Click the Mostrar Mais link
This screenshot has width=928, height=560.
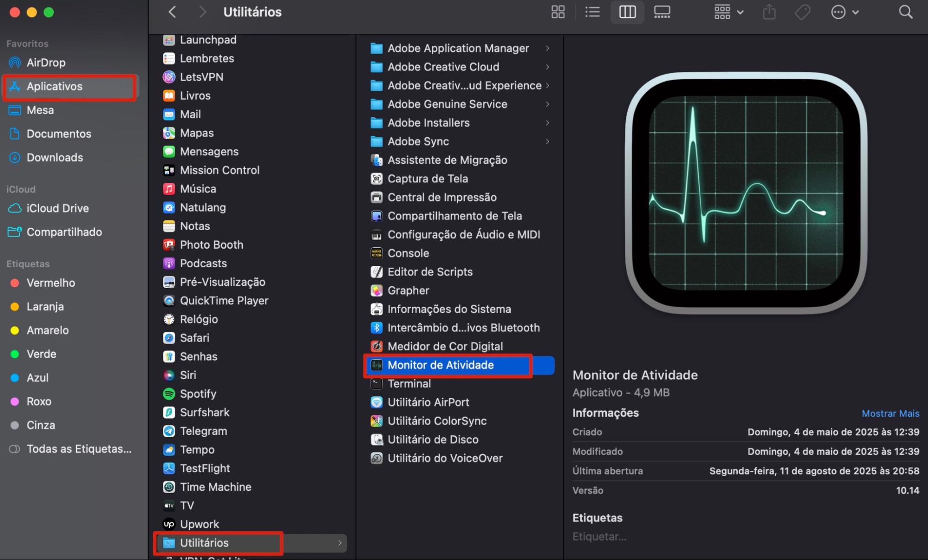[890, 413]
